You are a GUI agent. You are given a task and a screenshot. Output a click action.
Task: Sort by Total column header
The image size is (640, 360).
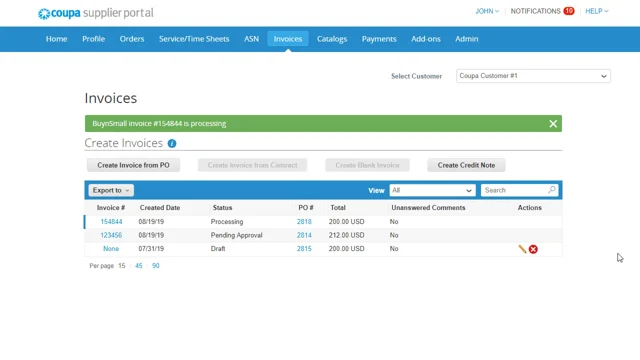[x=338, y=208]
